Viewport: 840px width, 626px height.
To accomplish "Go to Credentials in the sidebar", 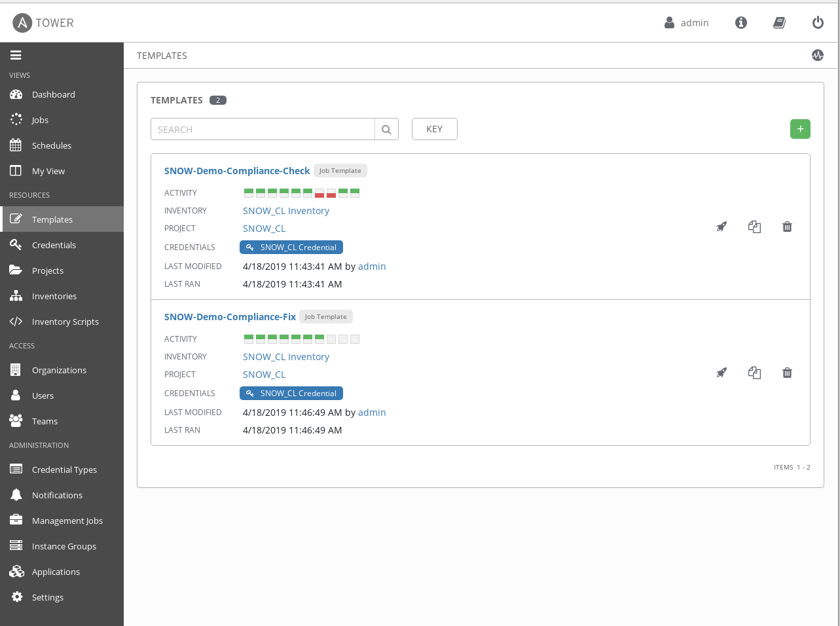I will pos(54,245).
